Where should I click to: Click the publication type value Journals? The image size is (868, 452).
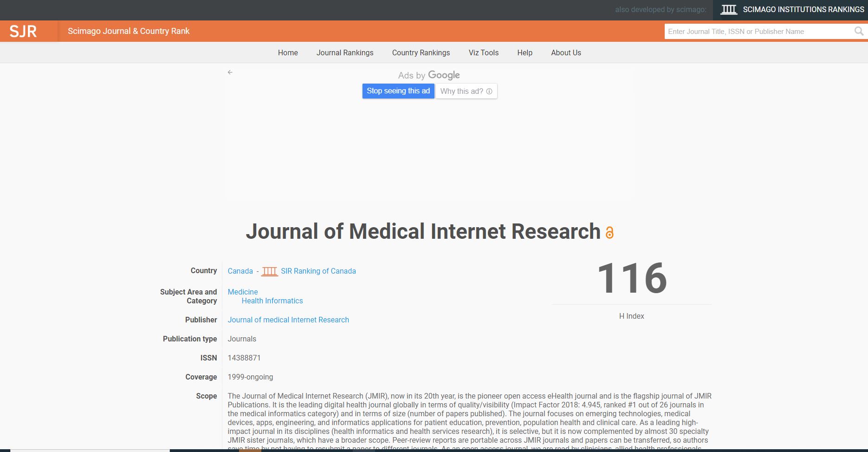click(242, 339)
